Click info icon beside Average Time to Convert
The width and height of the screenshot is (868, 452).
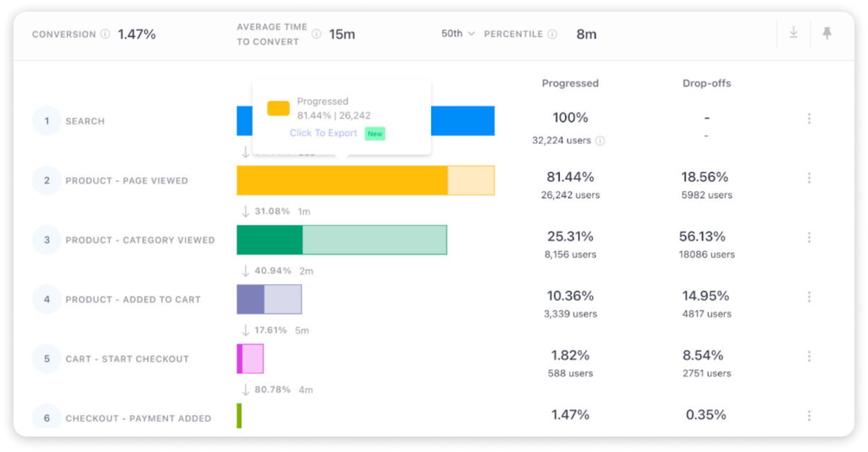[316, 34]
